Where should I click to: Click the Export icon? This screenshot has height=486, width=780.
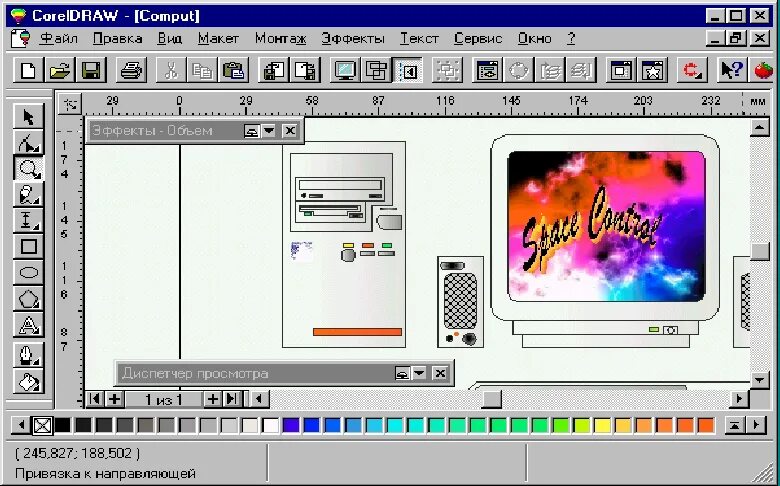coord(305,70)
